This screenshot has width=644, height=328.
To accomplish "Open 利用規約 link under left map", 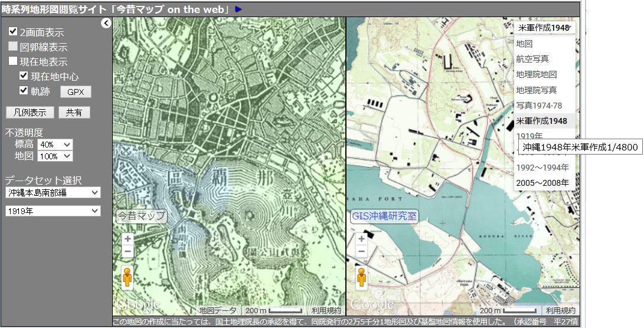I will [x=326, y=311].
